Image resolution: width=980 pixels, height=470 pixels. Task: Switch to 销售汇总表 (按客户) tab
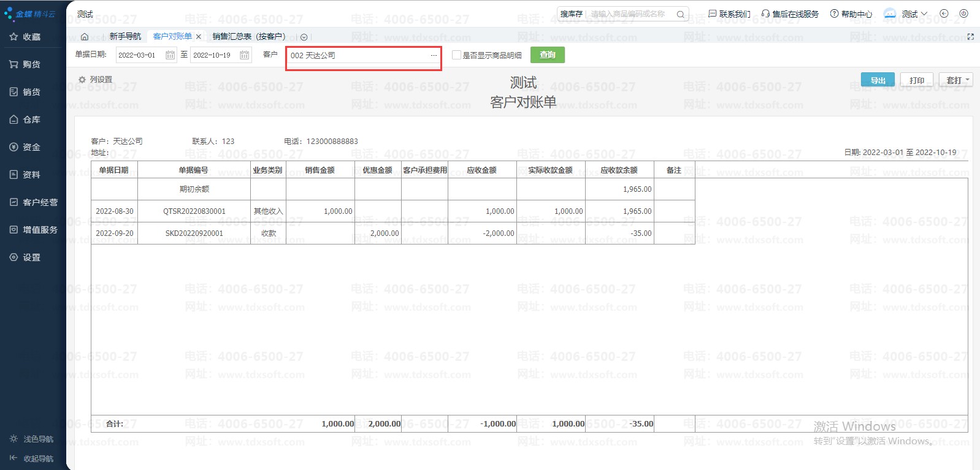click(248, 37)
